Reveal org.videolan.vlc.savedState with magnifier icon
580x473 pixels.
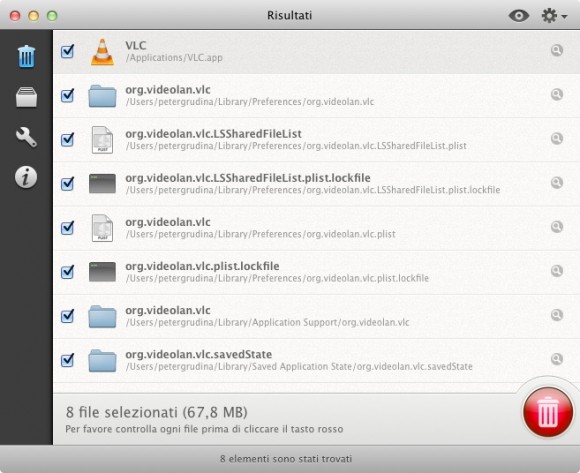557,359
